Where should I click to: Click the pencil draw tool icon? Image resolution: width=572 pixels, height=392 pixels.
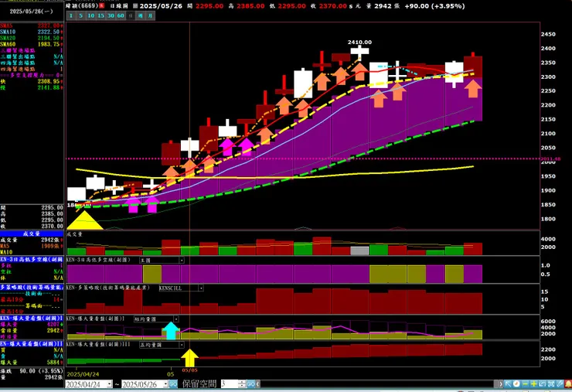coord(560,384)
